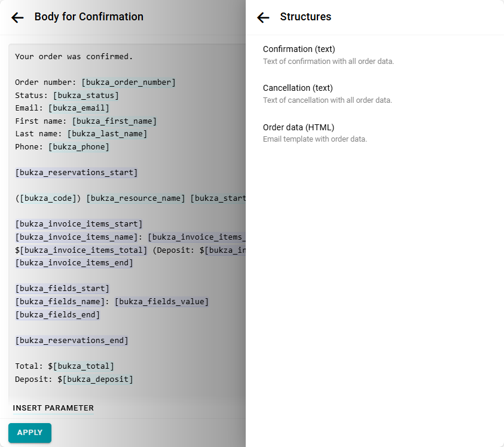Click the [bukza_invoice_items_start] tag
This screenshot has height=447, width=504.
[79, 224]
